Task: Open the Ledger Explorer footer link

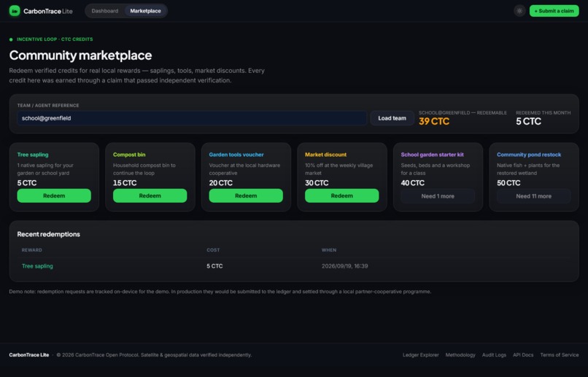Action: coord(421,355)
